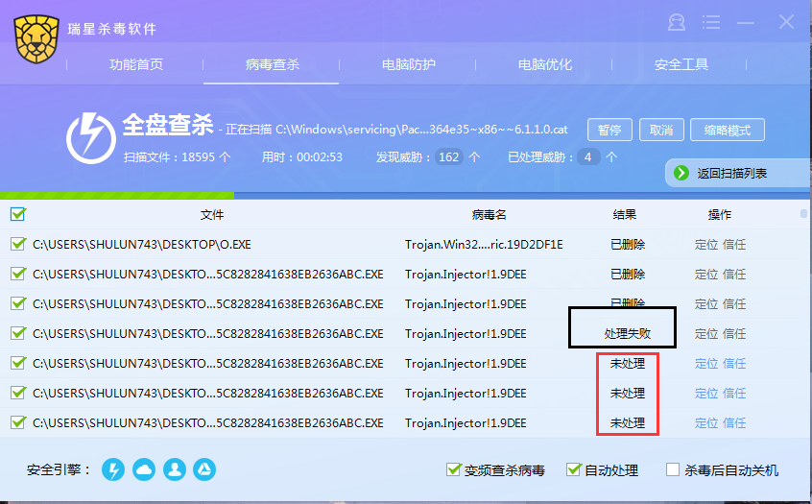Click the 结果 column header
The width and height of the screenshot is (812, 504).
[625, 214]
